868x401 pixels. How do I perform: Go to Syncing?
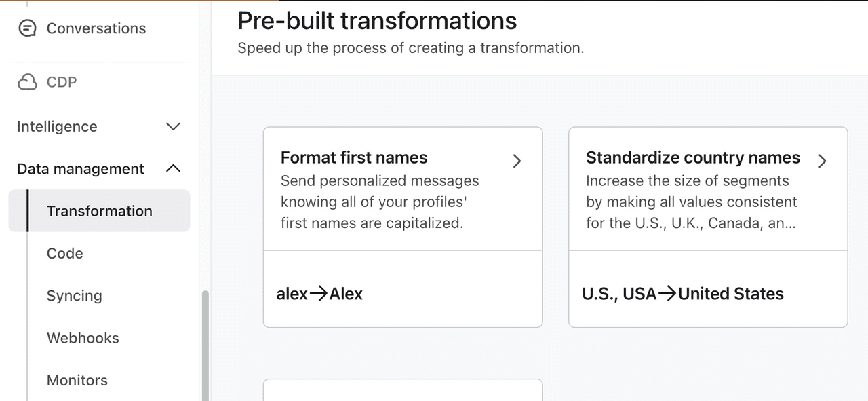click(74, 295)
